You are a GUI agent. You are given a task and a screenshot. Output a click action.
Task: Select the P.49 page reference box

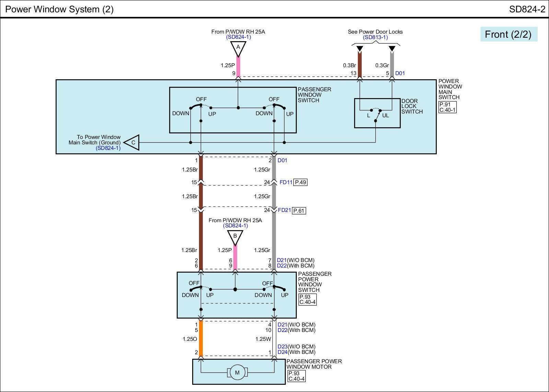[x=300, y=182]
